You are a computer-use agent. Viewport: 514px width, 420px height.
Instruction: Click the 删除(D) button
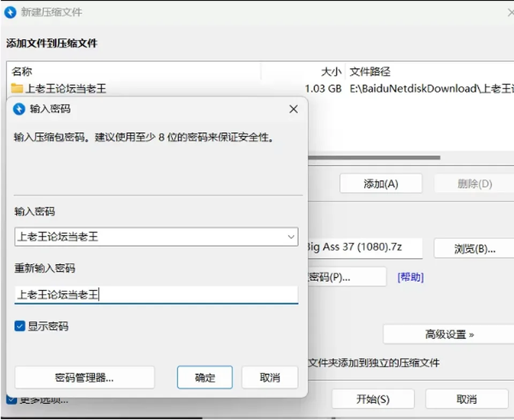tap(474, 184)
